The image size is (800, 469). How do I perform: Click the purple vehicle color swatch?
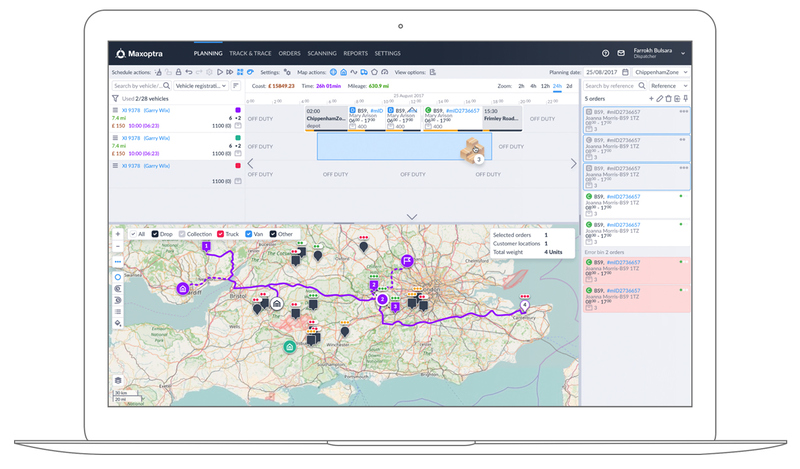(238, 111)
